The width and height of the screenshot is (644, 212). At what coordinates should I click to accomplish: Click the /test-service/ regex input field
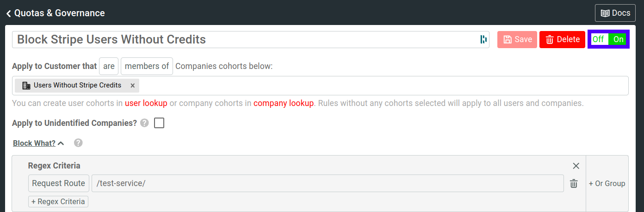tap(327, 183)
